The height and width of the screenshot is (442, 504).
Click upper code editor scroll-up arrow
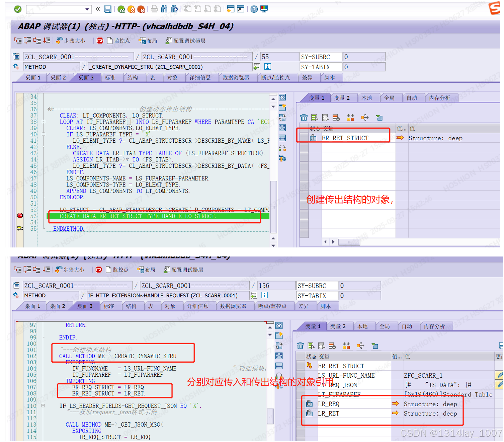(273, 99)
